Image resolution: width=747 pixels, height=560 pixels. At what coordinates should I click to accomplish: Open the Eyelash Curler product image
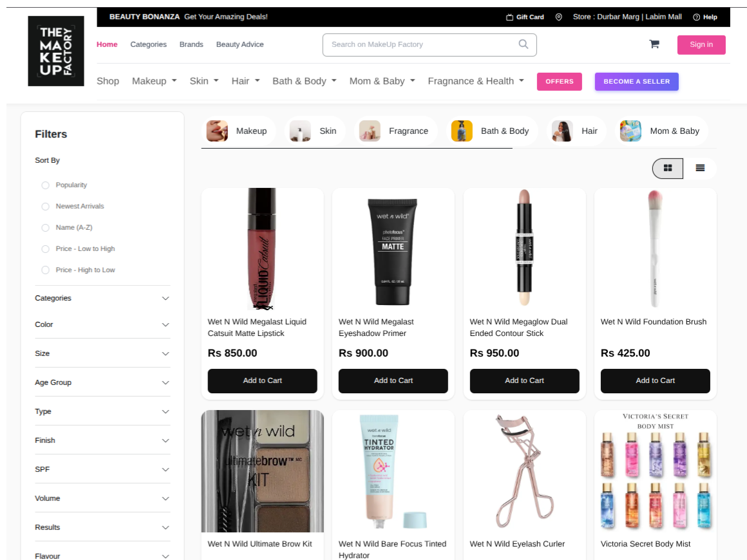(x=525, y=471)
